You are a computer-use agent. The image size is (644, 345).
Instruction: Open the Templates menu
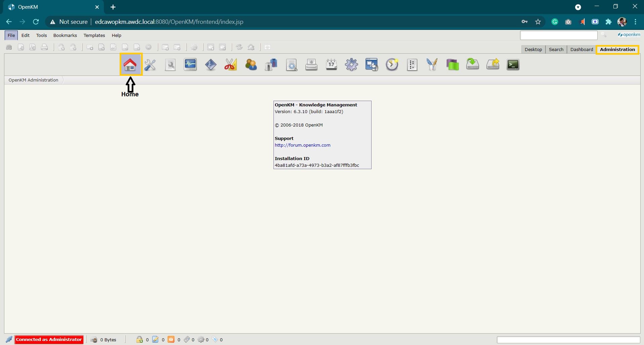[x=94, y=35]
